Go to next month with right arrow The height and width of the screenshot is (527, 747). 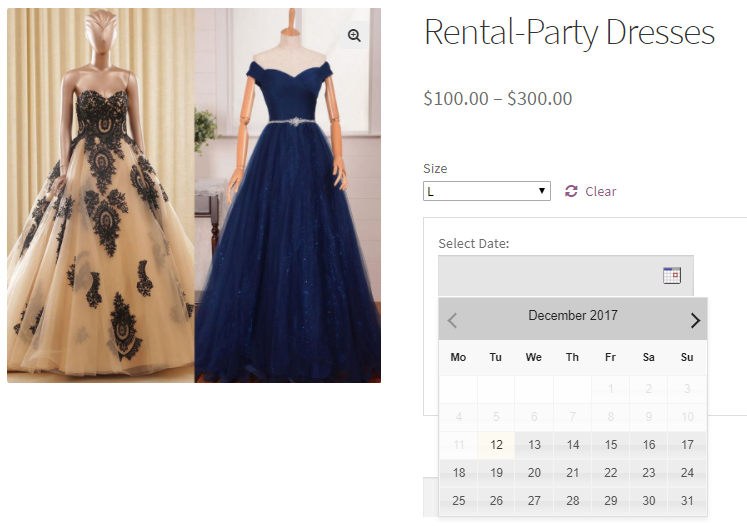pos(695,320)
